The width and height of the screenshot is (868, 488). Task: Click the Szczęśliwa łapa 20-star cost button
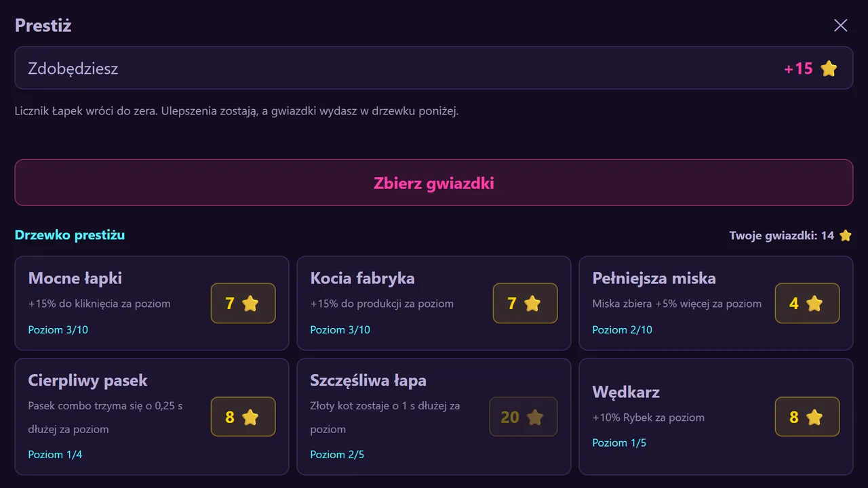click(x=523, y=417)
